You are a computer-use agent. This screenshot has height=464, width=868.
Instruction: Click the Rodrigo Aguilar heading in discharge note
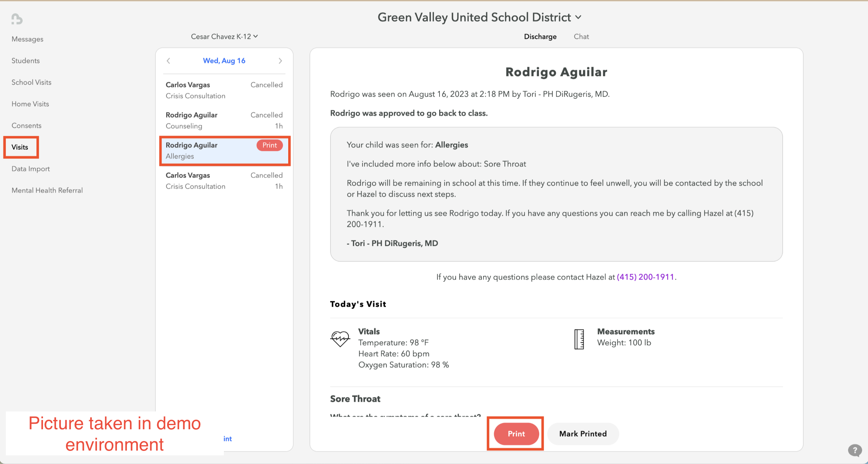pos(556,72)
